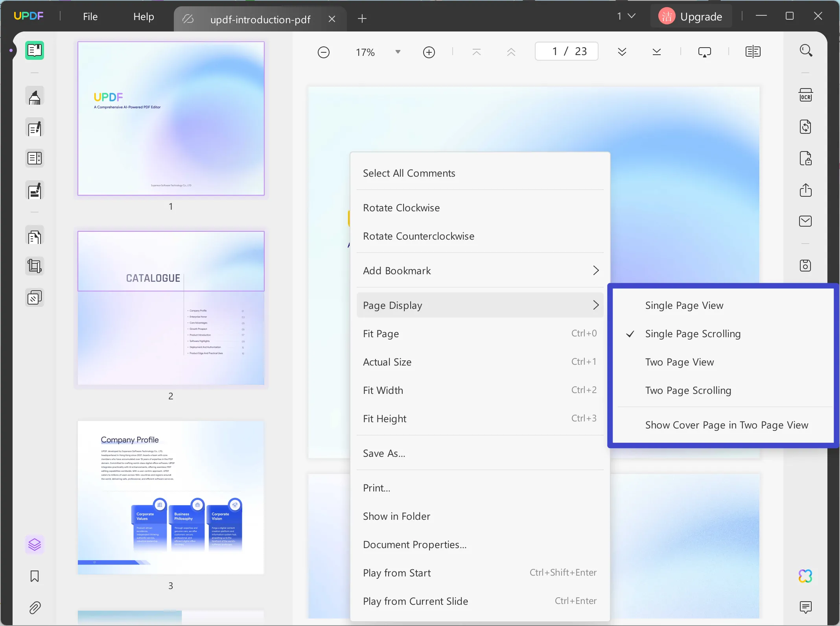
Task: Open the Convert PDF tool icon
Action: point(805,127)
